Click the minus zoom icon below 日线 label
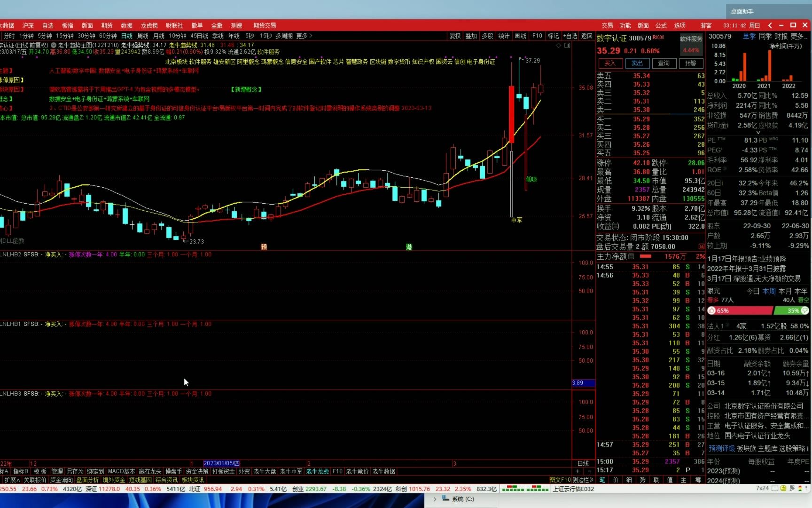Screen dimensions: 812x508 589,471
